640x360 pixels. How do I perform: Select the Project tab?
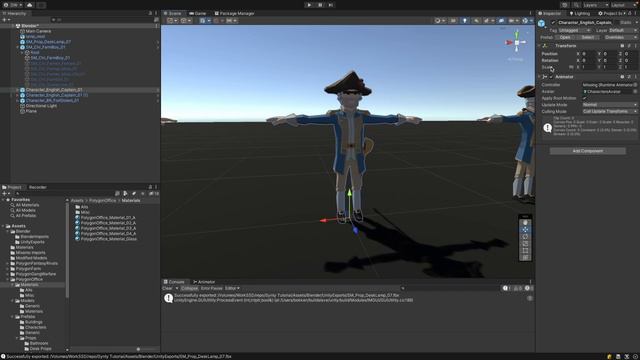click(x=12, y=187)
